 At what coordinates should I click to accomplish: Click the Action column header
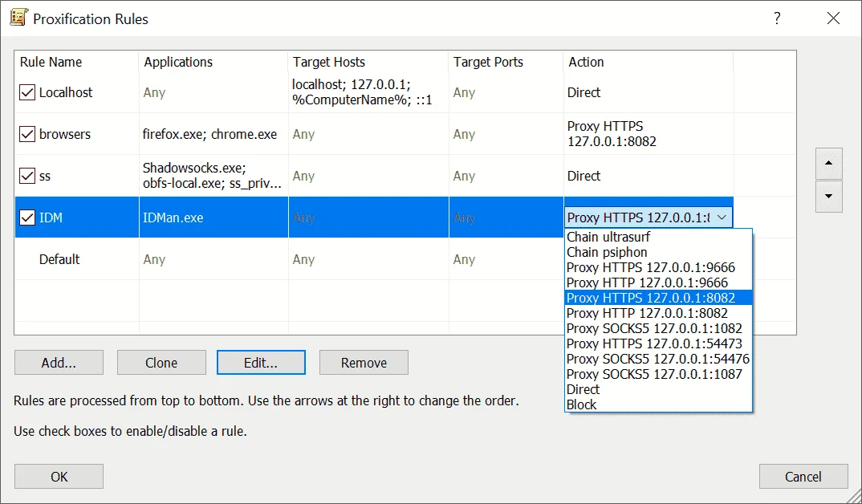[649, 62]
